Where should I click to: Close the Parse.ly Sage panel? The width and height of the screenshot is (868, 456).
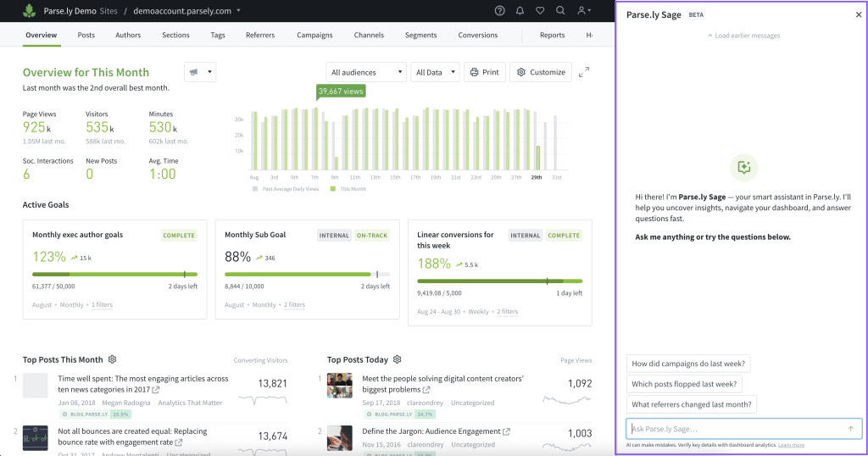[x=858, y=15]
